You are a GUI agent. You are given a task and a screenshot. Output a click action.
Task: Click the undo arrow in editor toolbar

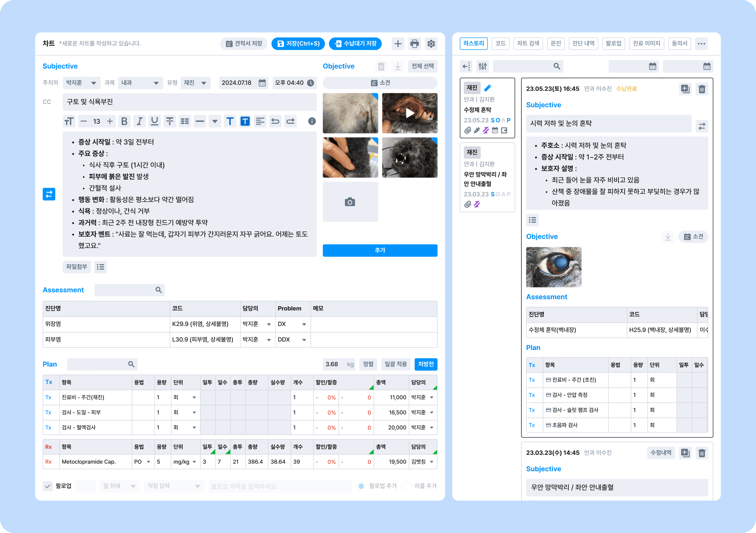tap(275, 121)
